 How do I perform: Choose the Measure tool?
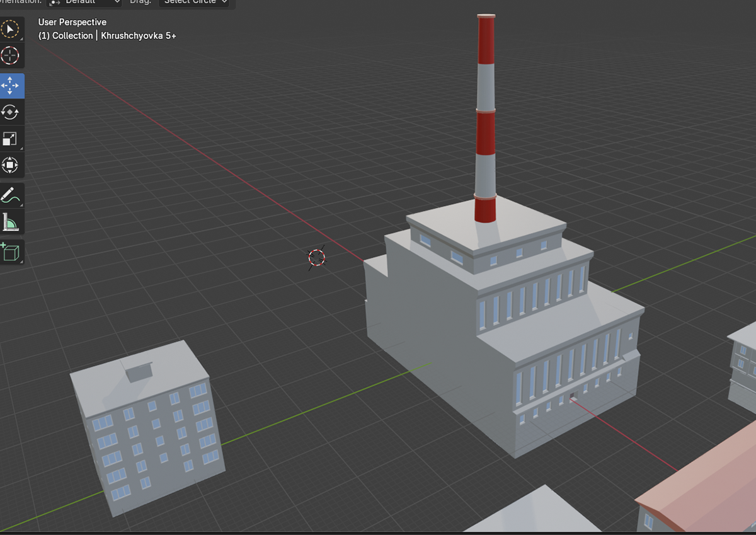(10, 222)
